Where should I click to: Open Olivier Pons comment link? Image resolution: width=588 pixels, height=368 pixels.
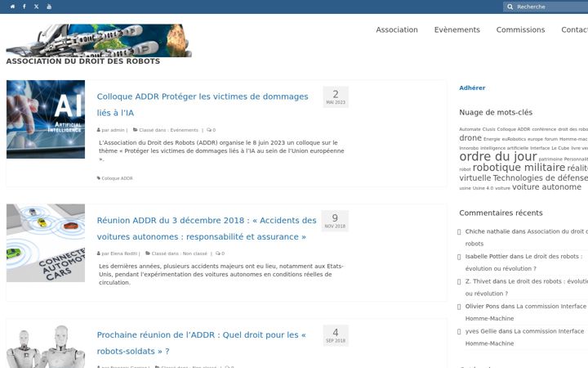pyautogui.click(x=525, y=312)
